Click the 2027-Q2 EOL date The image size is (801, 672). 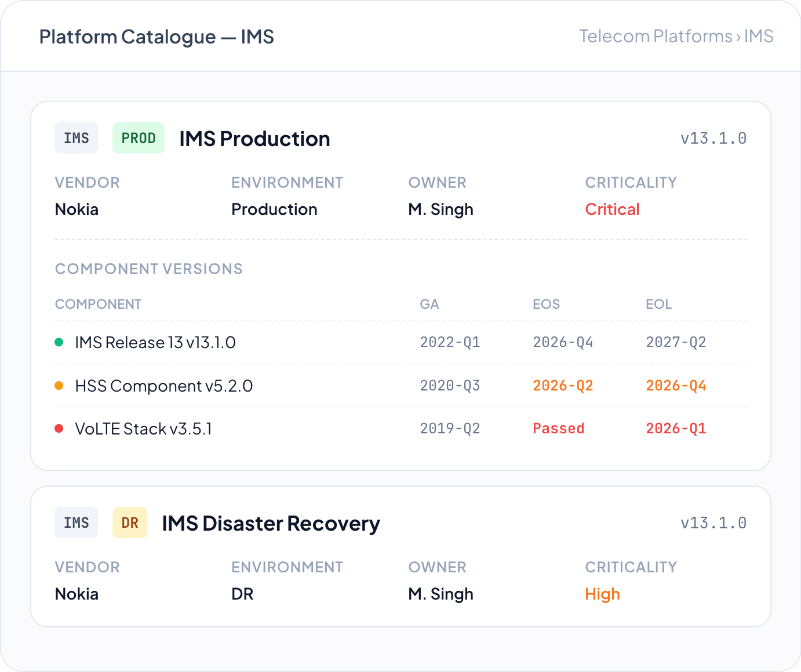click(676, 342)
